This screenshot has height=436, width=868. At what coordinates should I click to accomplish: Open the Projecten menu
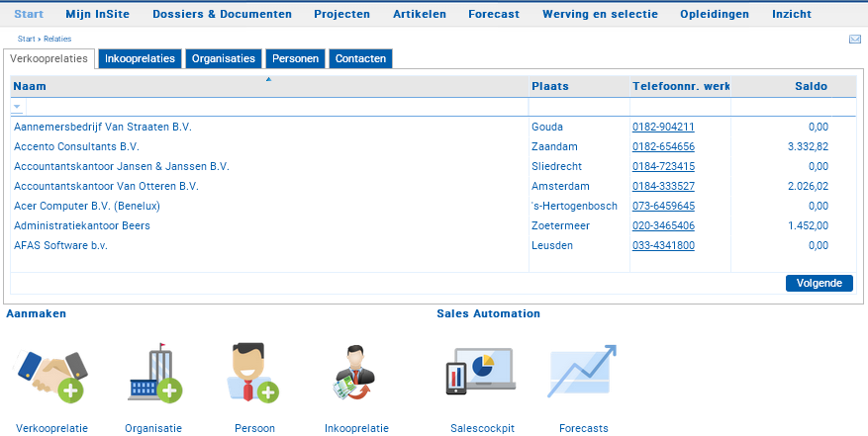point(342,15)
